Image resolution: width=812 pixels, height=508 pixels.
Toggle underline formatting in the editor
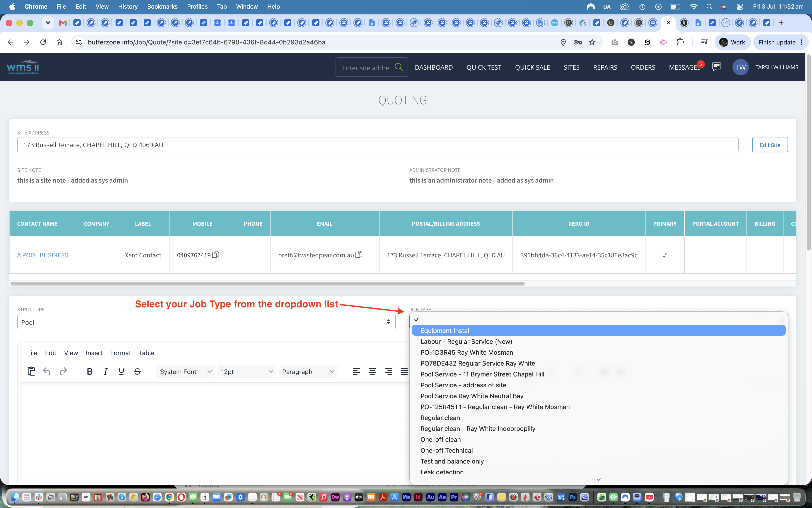coord(121,372)
